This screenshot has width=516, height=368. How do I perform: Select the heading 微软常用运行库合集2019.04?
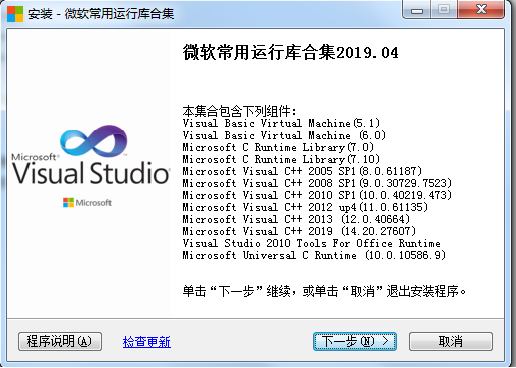(x=290, y=53)
